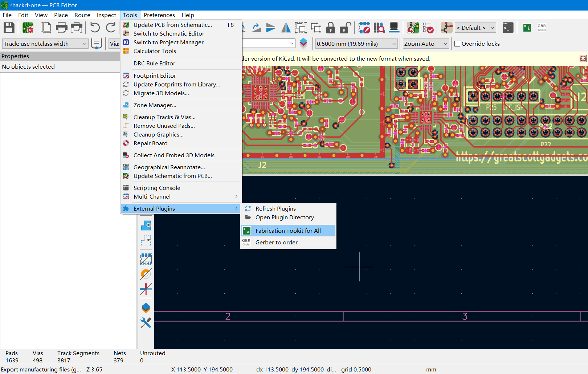588x374 pixels.
Task: Open the View menu
Action: pos(41,15)
